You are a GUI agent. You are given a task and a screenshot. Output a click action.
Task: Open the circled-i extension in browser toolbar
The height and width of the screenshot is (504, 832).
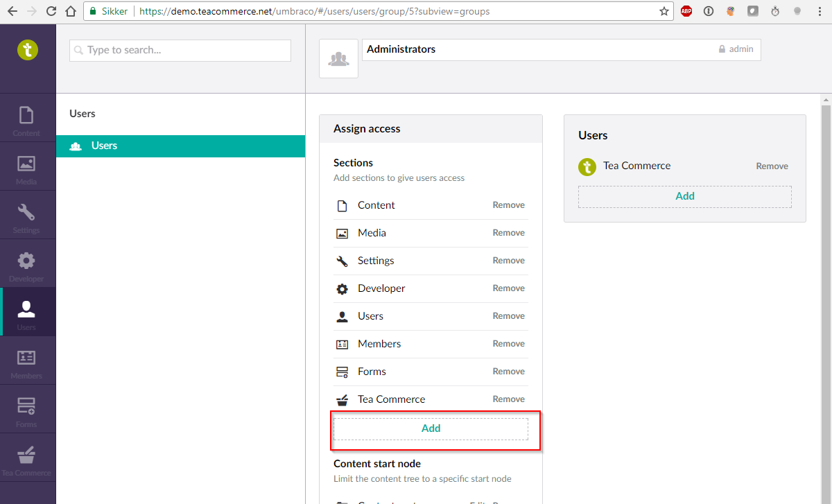pyautogui.click(x=709, y=11)
